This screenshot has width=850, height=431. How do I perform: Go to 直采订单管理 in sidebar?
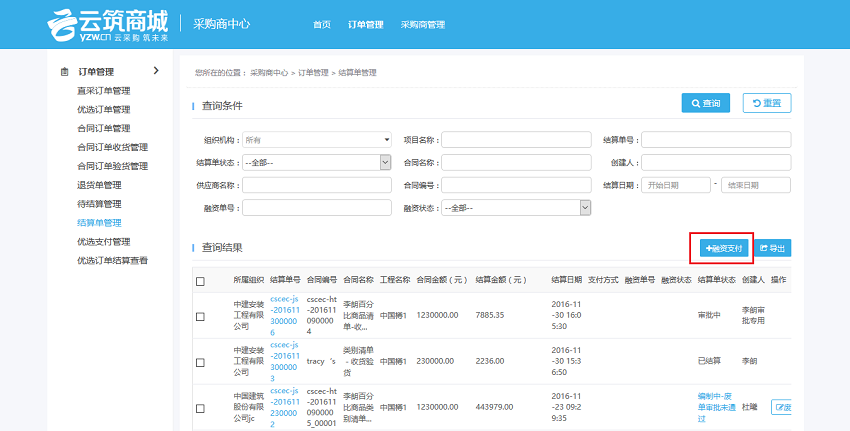[x=104, y=91]
